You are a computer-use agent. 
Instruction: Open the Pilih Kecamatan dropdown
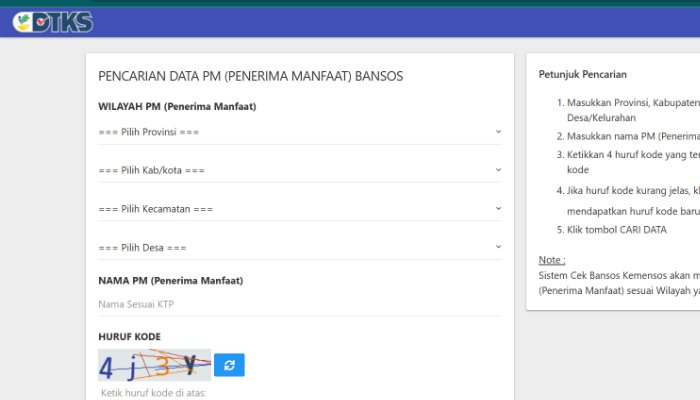(x=300, y=209)
